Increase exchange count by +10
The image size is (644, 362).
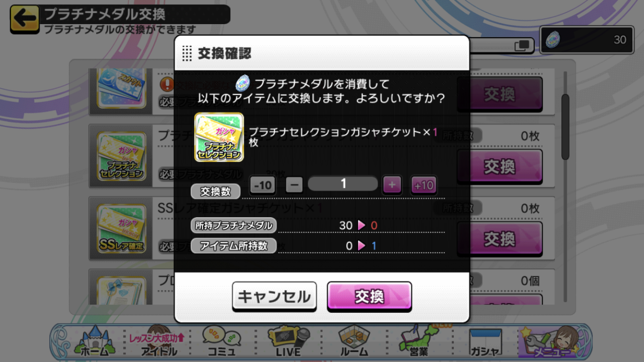[x=423, y=185]
